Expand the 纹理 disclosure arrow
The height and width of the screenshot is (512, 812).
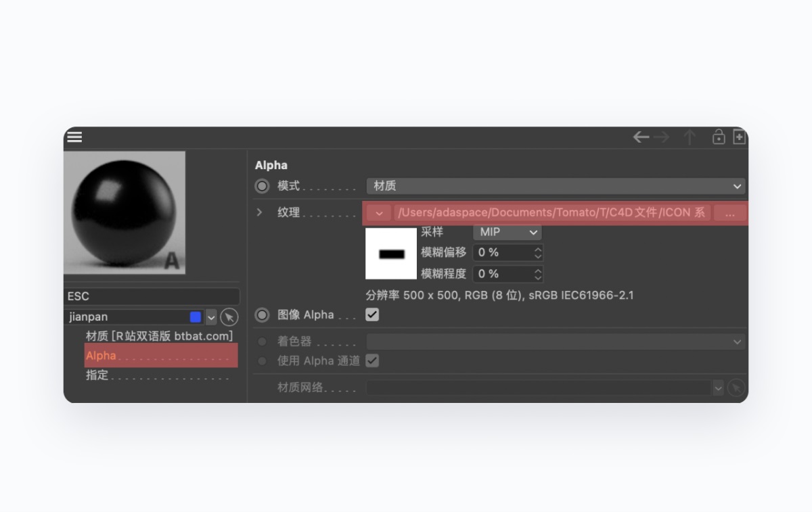pyautogui.click(x=259, y=212)
